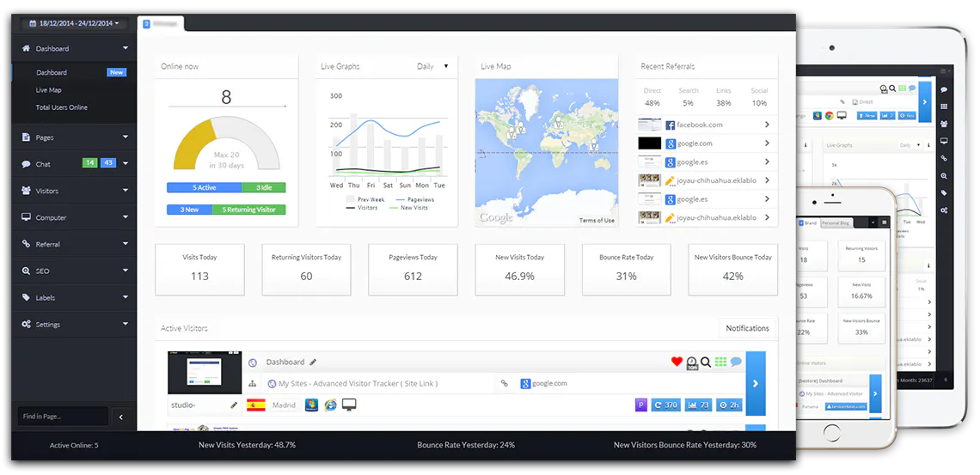Open the first joyau-chihuahua.eklablo referral
980x475 pixels.
(707, 180)
